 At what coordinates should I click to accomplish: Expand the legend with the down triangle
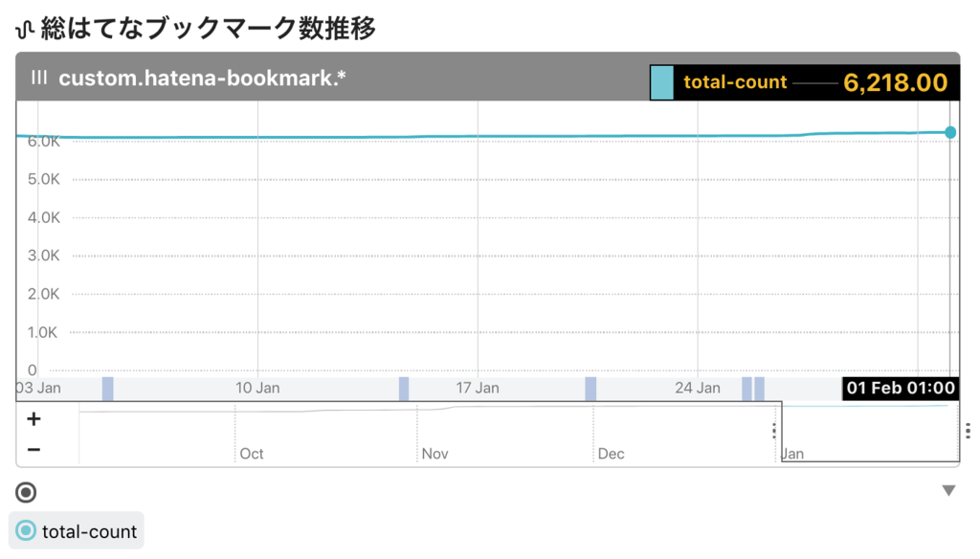(948, 491)
